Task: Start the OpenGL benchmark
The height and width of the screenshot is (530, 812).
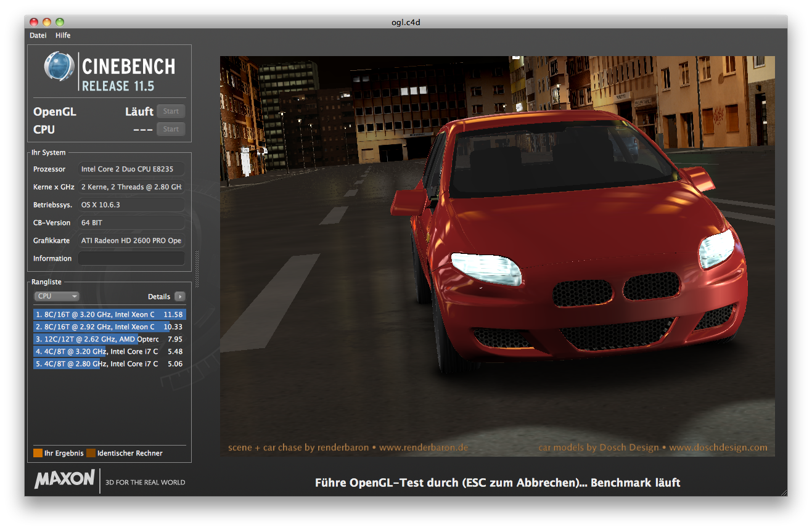Action: 171,112
